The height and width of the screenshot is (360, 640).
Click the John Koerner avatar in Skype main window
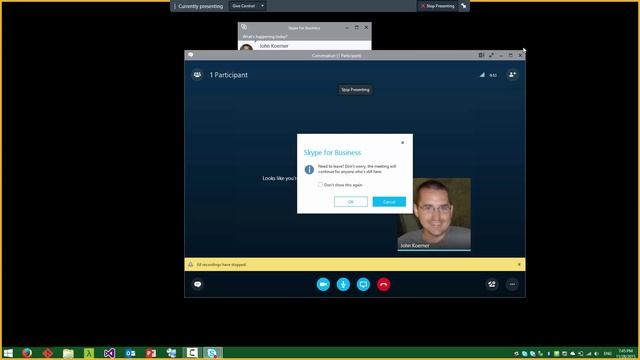[x=246, y=47]
